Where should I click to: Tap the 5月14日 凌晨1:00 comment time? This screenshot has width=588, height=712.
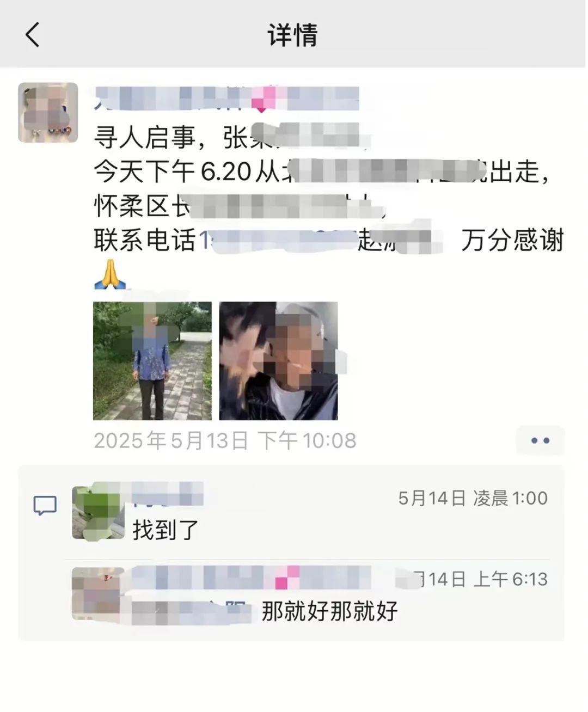473,498
